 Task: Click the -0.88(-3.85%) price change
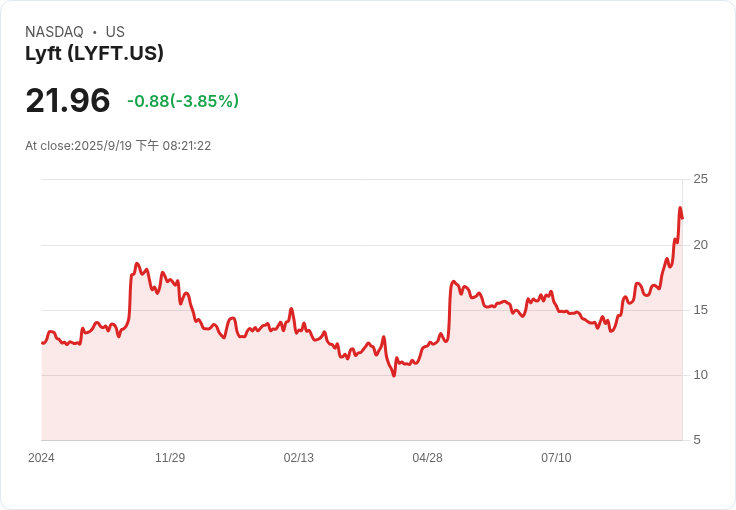tap(183, 101)
